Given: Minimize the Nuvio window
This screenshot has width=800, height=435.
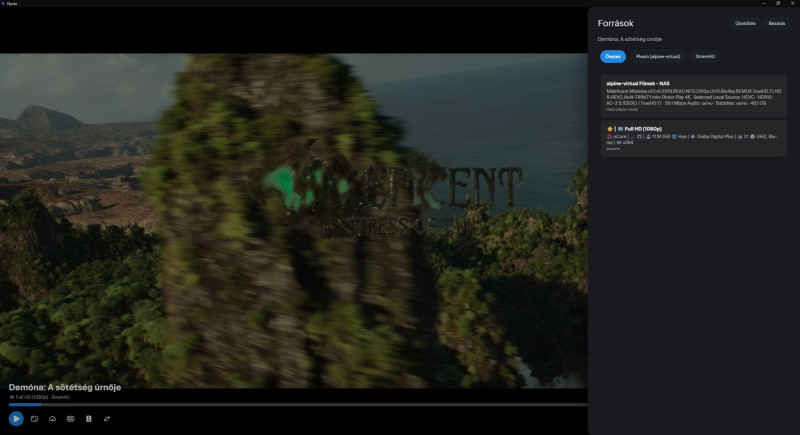Looking at the screenshot, I should [764, 3].
